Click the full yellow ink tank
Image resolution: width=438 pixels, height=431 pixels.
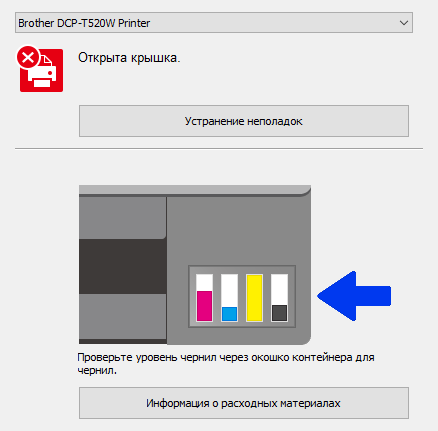tap(254, 298)
